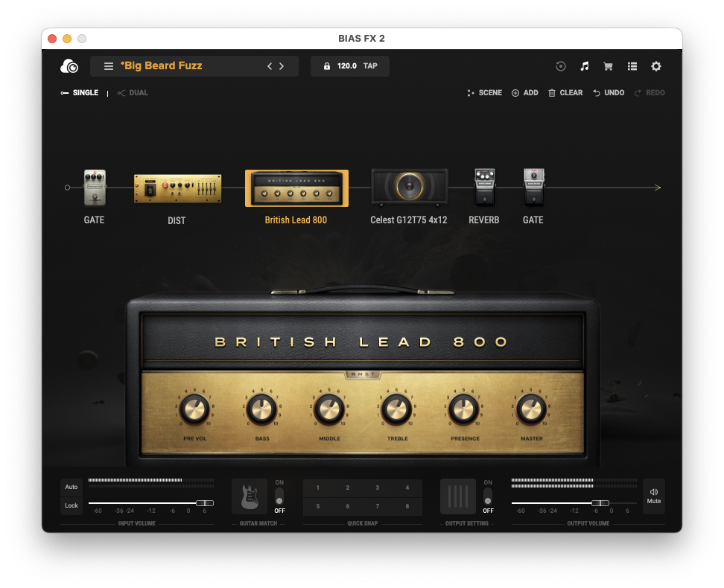The image size is (724, 588).
Task: Click the signal chain output arrow
Action: (x=658, y=188)
